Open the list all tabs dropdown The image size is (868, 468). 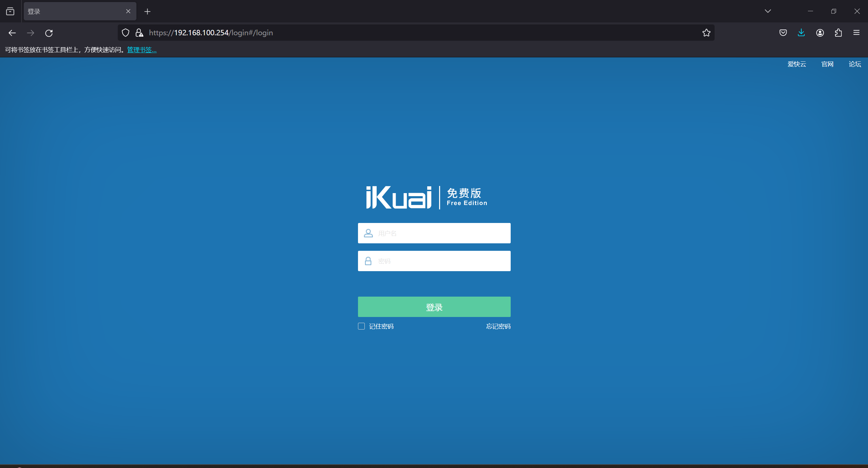tap(768, 11)
